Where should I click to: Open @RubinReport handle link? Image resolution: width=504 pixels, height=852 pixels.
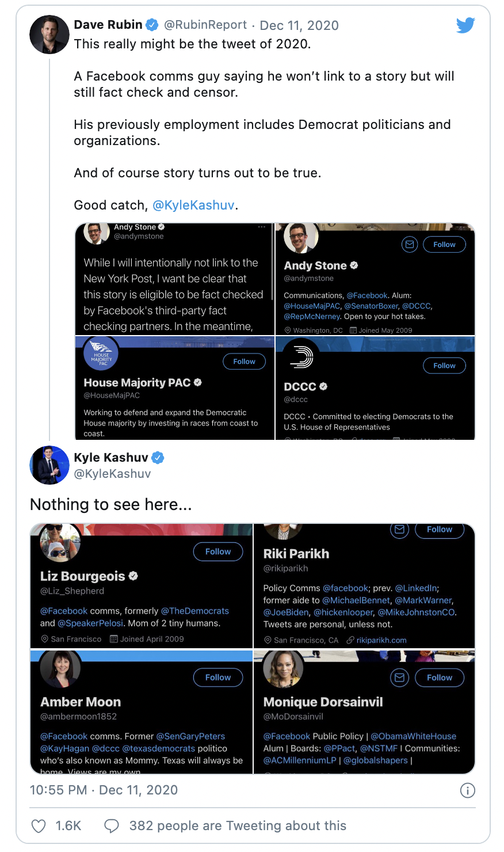pos(205,25)
